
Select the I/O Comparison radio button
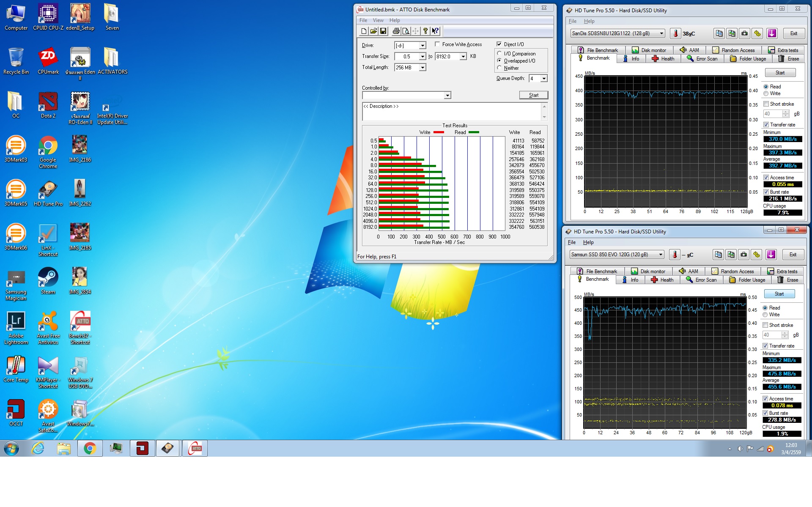[499, 54]
